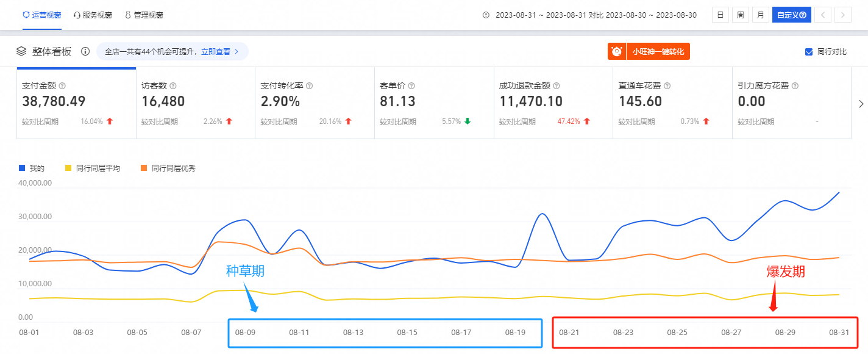Image resolution: width=868 pixels, height=354 pixels.
Task: Click the info icon beside 整体看板
Action: (x=85, y=51)
